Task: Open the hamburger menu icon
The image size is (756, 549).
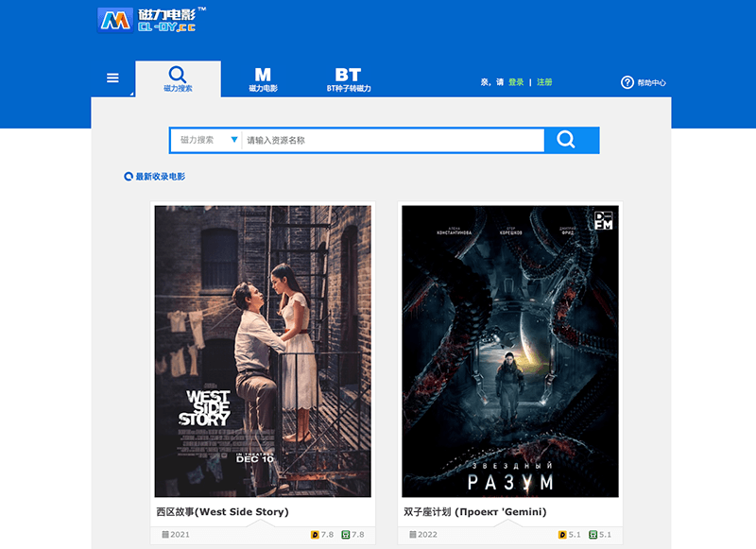Action: click(112, 78)
